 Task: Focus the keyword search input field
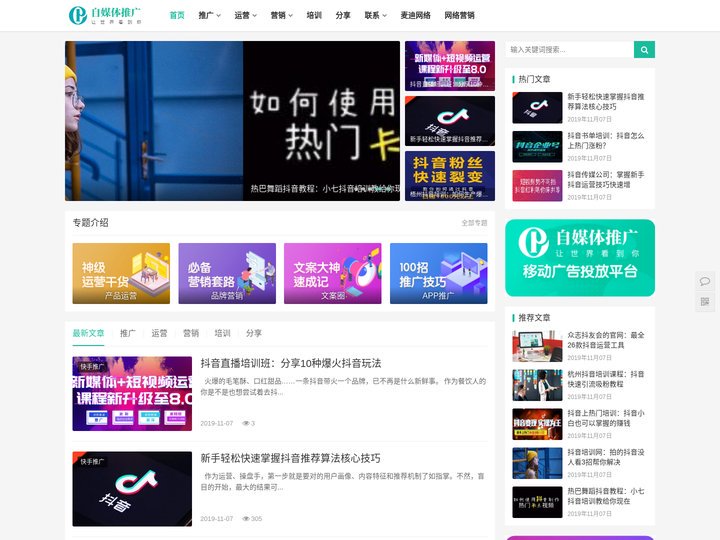(569, 50)
